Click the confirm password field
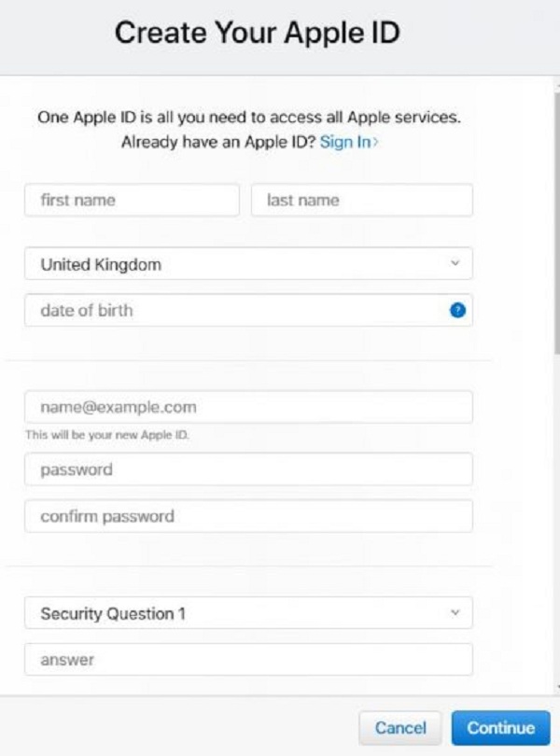The height and width of the screenshot is (756, 560). 248,516
